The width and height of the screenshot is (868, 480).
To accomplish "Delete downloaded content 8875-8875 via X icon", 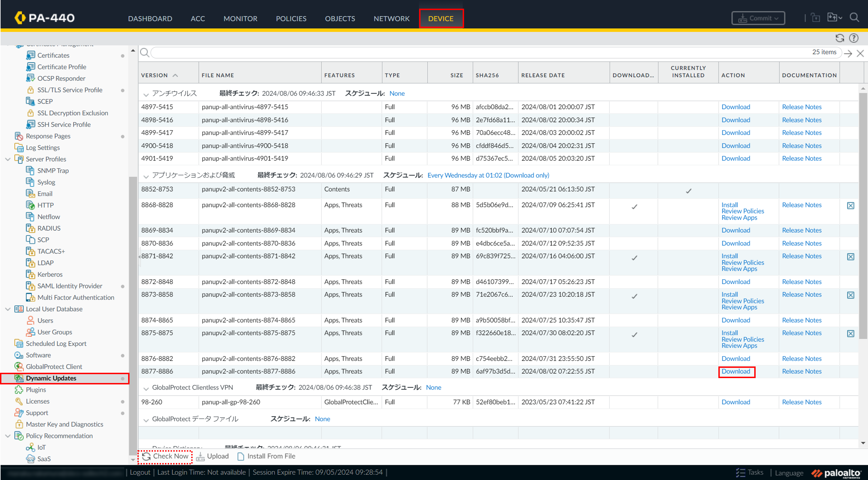I will pos(850,334).
